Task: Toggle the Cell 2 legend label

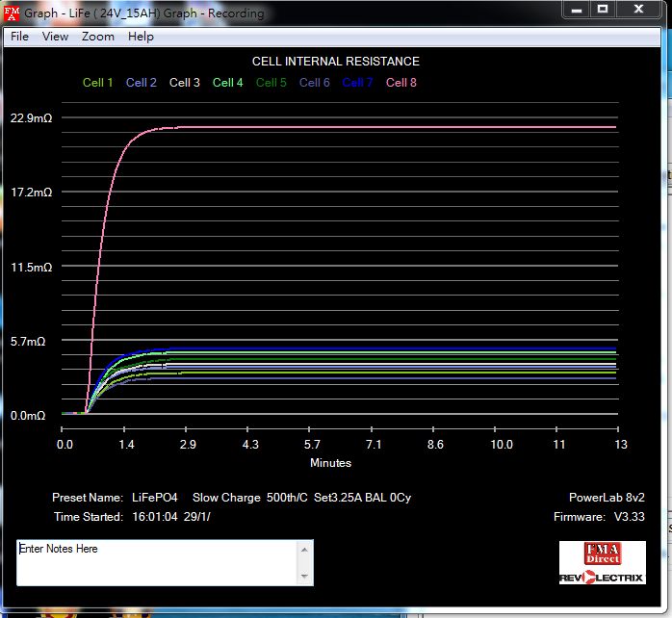Action: coord(142,83)
